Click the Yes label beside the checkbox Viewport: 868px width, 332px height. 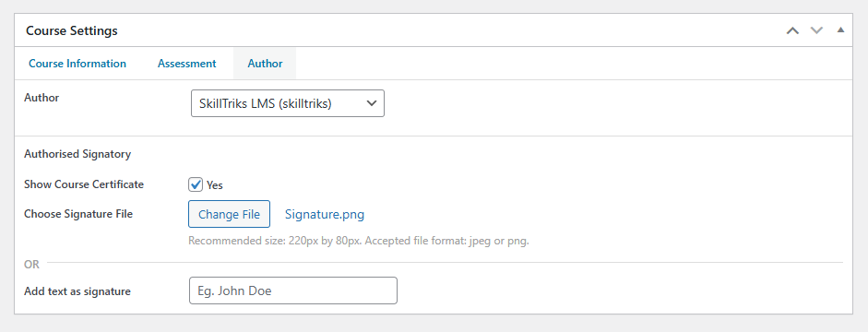point(215,184)
